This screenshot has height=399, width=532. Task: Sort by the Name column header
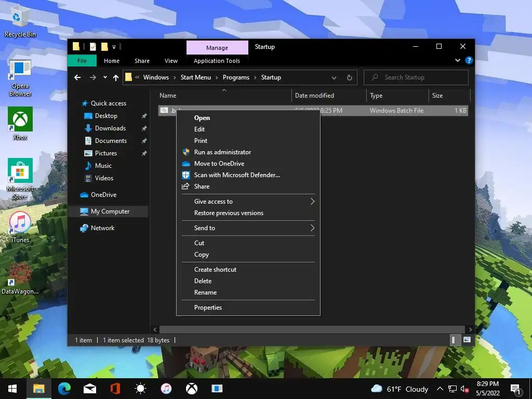click(223, 96)
